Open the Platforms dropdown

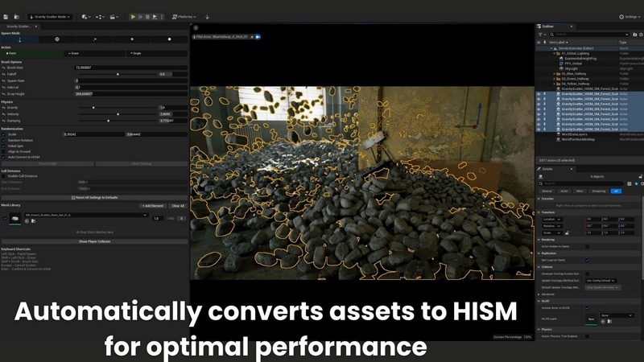coord(184,16)
